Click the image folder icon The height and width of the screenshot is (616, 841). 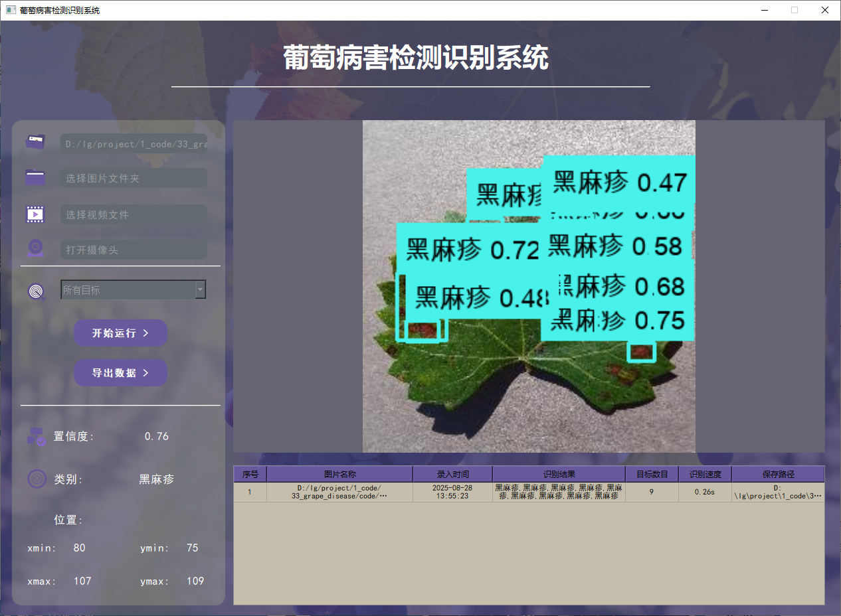pos(35,177)
